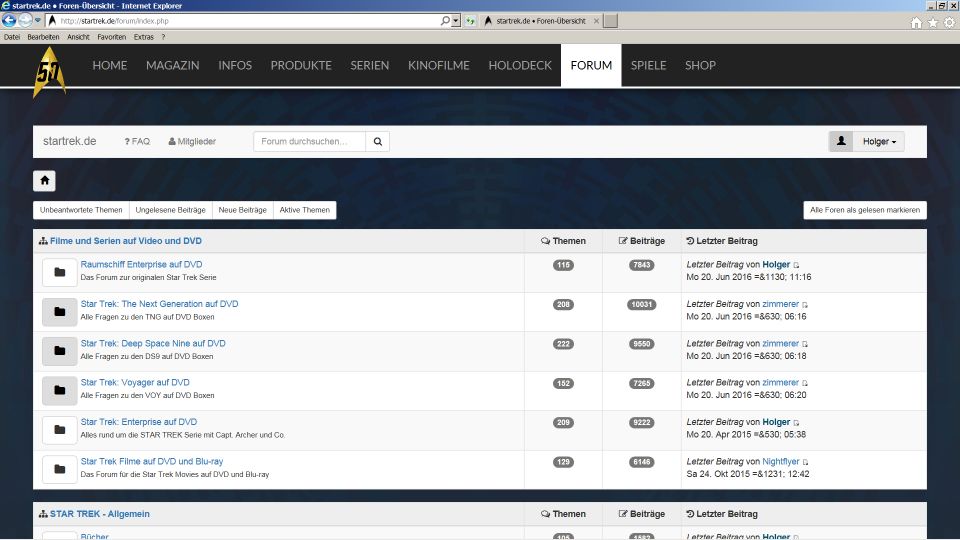Click folder icon for The Next Generation forum

59,312
